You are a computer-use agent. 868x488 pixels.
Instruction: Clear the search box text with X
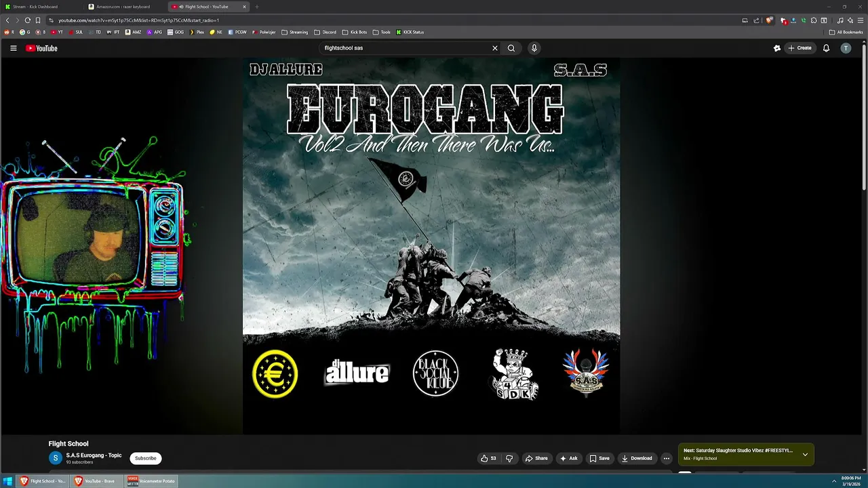[495, 48]
